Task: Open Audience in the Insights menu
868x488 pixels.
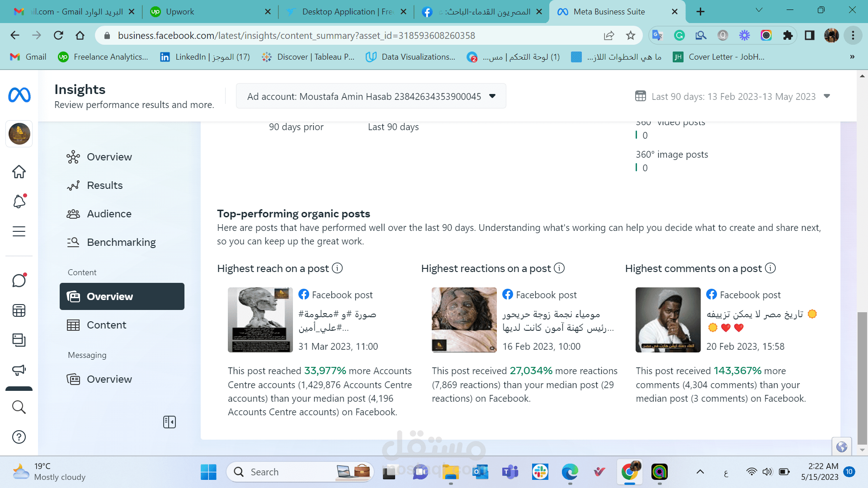Action: tap(109, 214)
